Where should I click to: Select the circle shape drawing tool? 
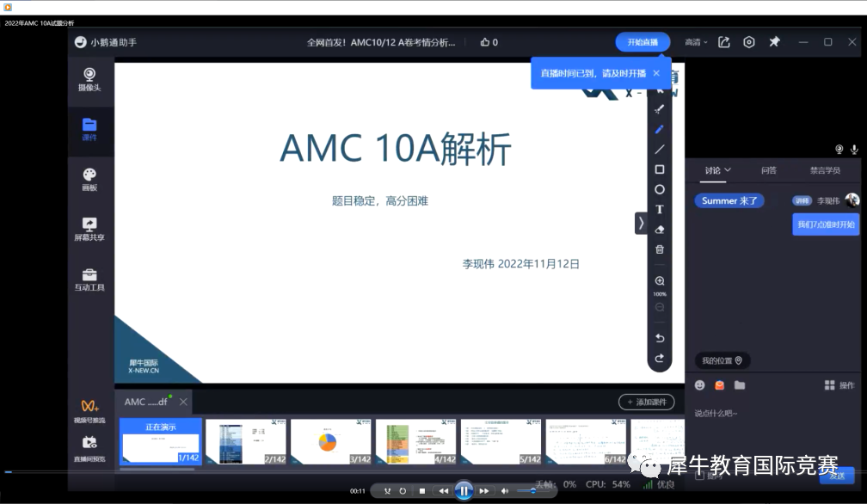point(660,189)
